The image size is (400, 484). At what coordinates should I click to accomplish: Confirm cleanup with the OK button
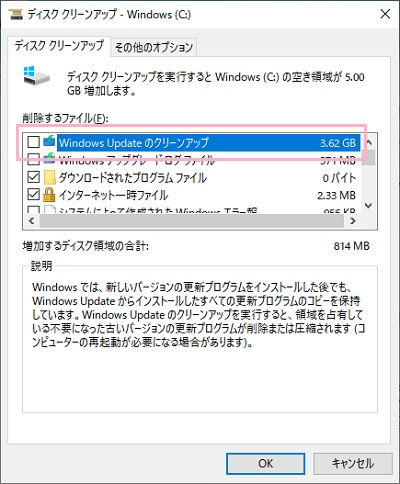click(x=265, y=463)
